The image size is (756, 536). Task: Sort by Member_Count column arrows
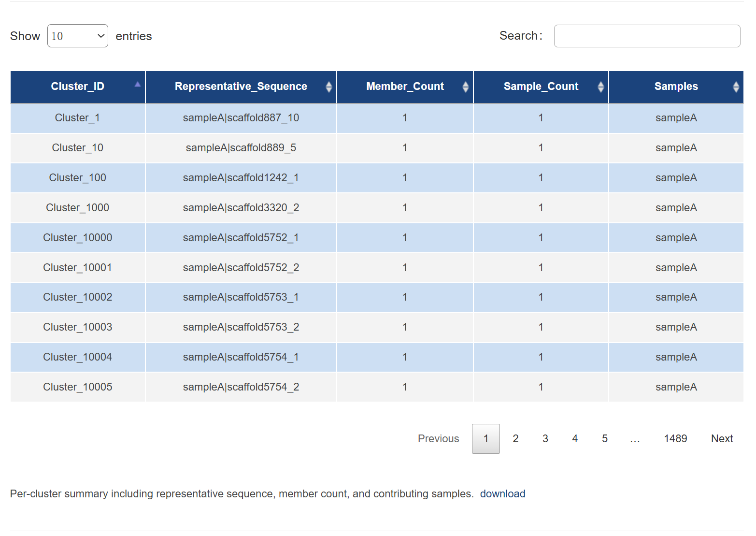[466, 87]
